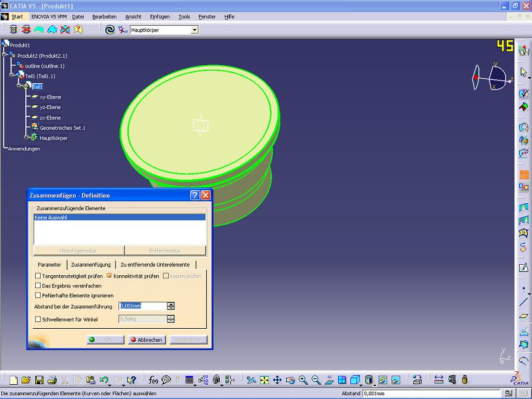532x399 pixels.
Task: Expand the Hauptkörper tree node
Action: 26,137
